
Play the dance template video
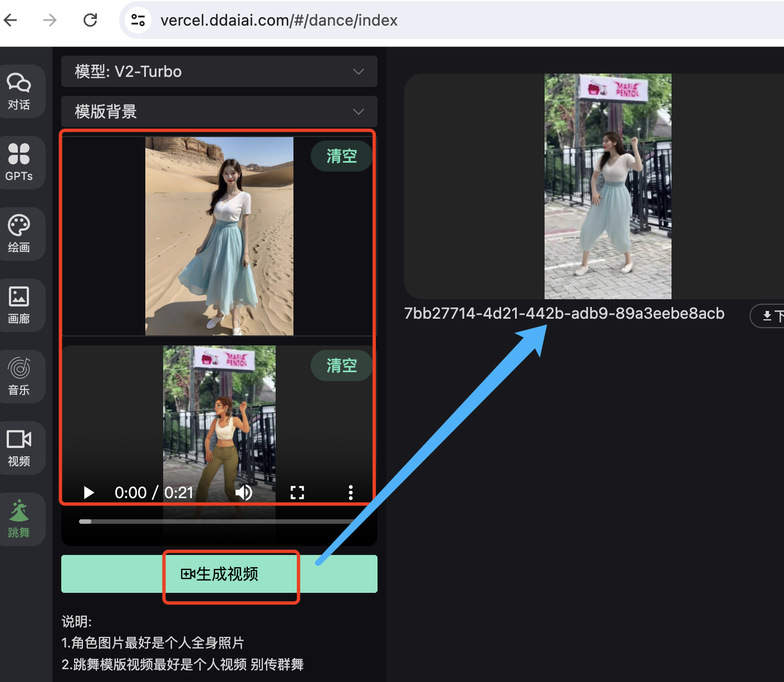tap(89, 493)
